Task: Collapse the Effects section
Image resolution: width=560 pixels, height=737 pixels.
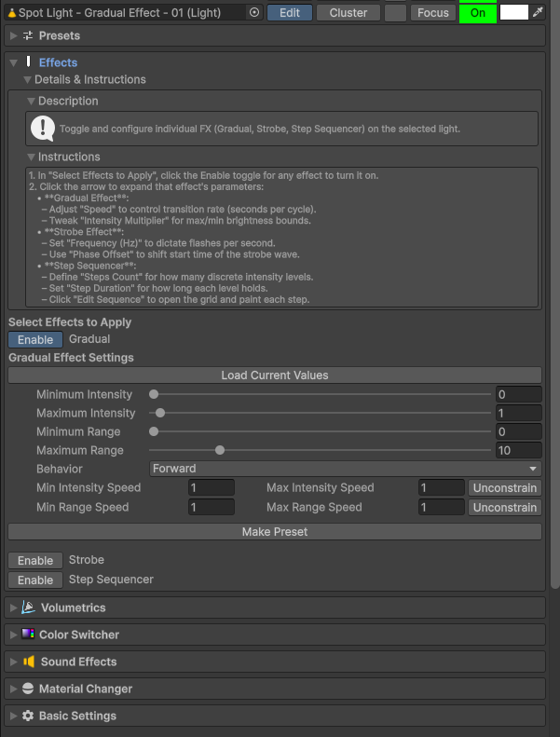Action: tap(14, 62)
